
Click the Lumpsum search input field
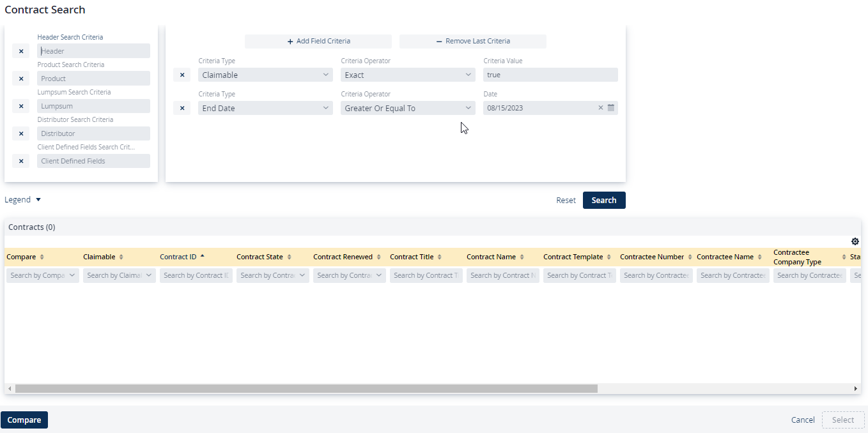click(93, 106)
